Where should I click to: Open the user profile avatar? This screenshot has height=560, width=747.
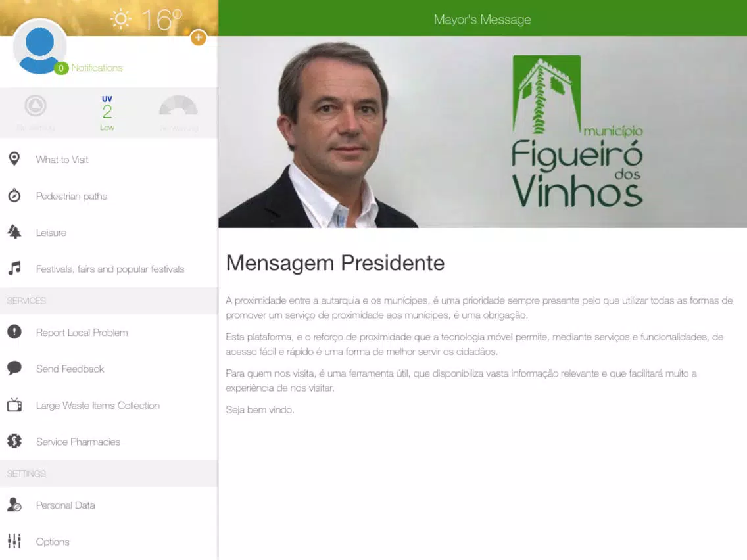(x=39, y=47)
